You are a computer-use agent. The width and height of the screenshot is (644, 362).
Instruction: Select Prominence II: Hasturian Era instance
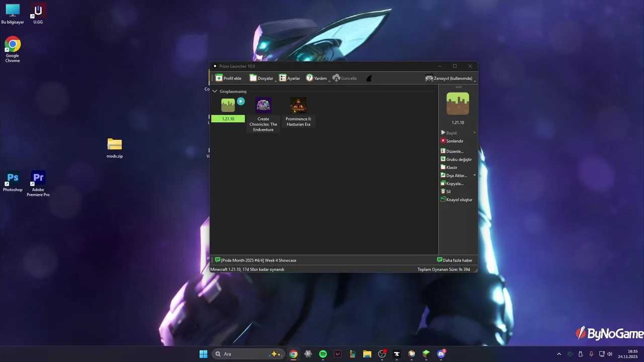pos(298,112)
